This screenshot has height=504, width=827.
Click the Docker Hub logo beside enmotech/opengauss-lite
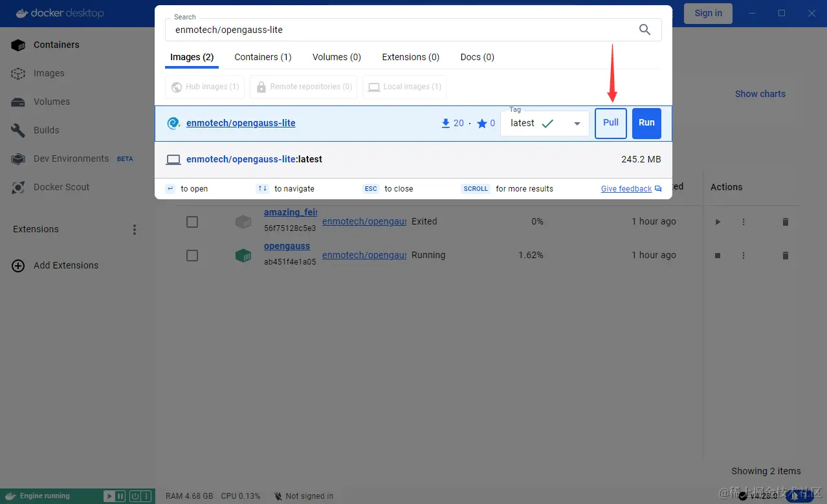coord(173,124)
